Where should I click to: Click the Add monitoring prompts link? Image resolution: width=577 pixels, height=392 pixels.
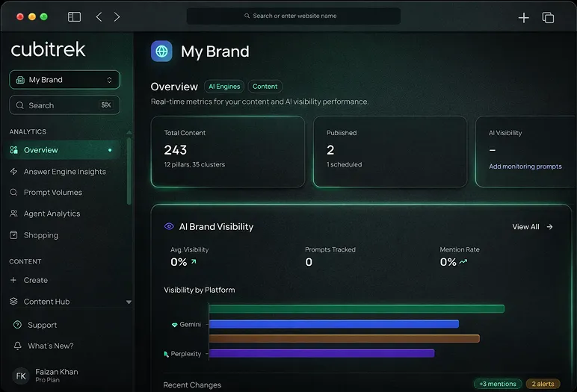click(525, 167)
